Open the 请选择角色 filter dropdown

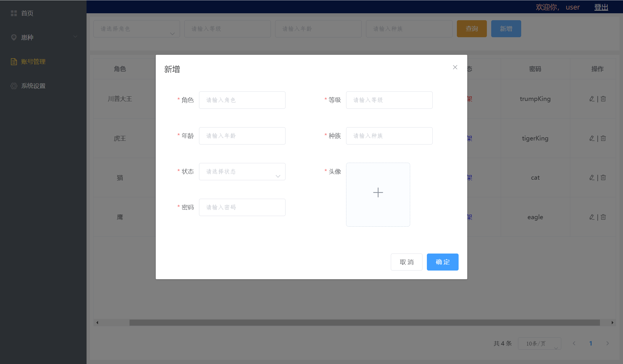pos(137,29)
